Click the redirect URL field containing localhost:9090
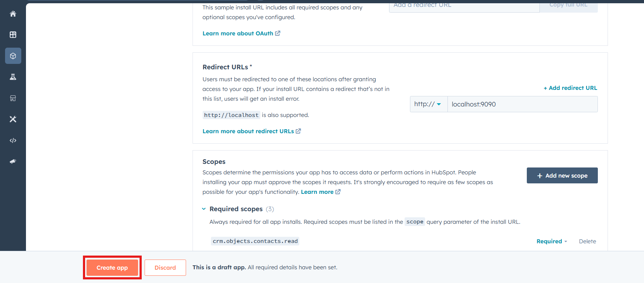644x283 pixels. pos(522,104)
